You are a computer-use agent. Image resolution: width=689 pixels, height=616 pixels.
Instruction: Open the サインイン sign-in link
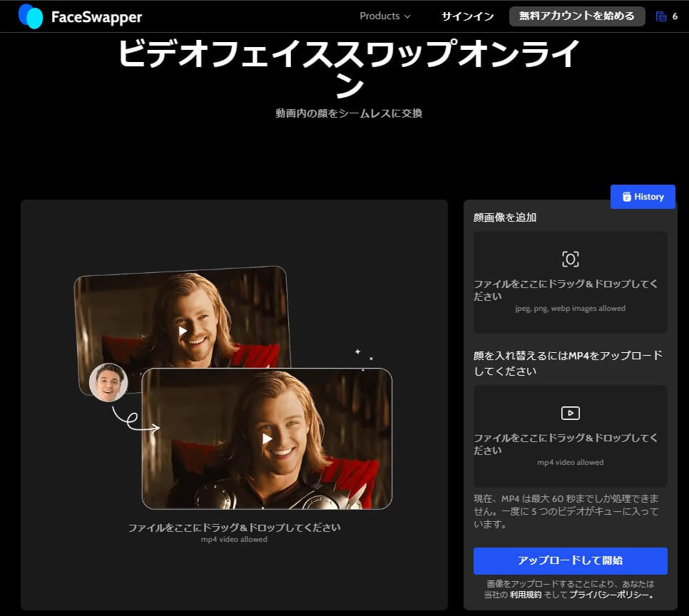(x=468, y=16)
